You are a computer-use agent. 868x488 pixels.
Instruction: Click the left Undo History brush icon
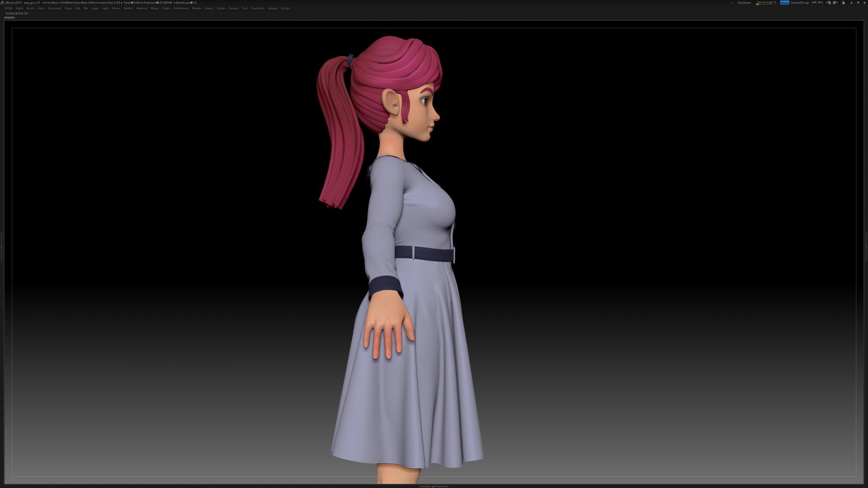tap(829, 2)
